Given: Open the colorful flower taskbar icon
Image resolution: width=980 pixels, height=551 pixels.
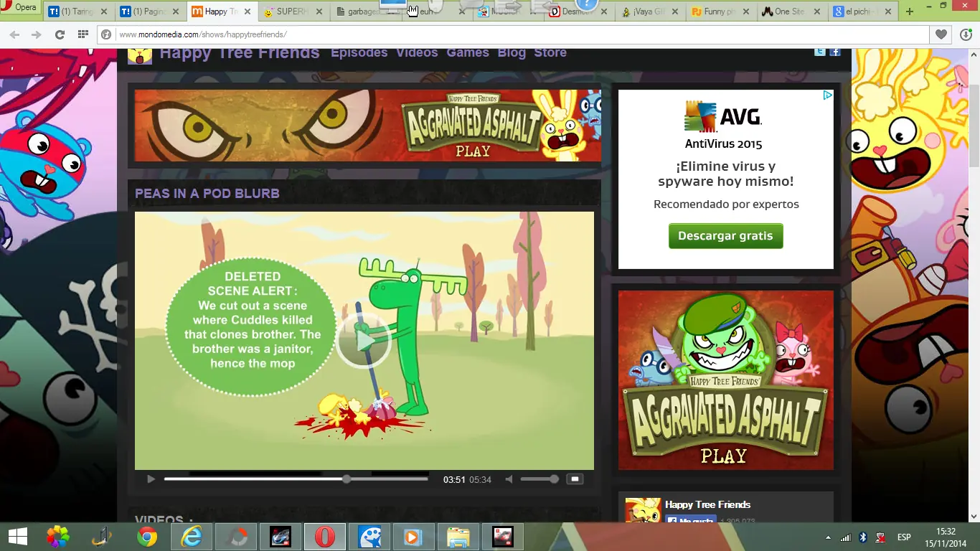Looking at the screenshot, I should (58, 537).
